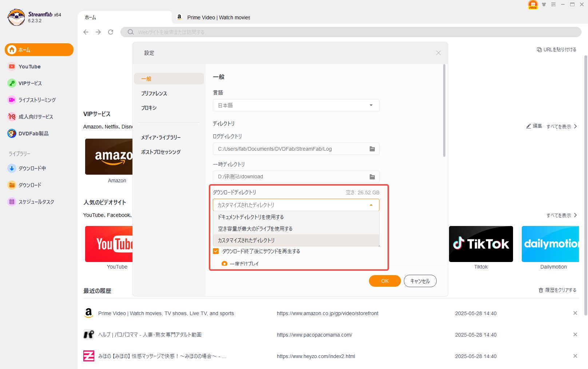Switch to the Prime Video browser tab
The image size is (588, 369).
[x=214, y=17]
